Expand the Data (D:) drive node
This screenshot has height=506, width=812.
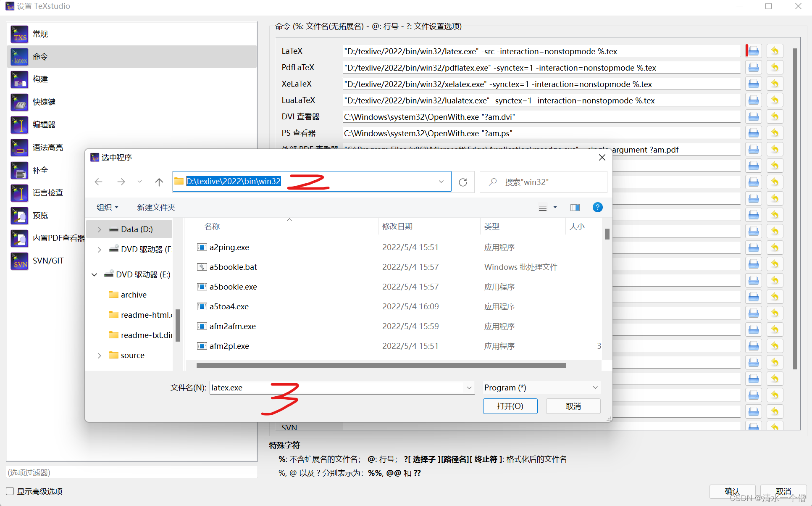tap(99, 229)
